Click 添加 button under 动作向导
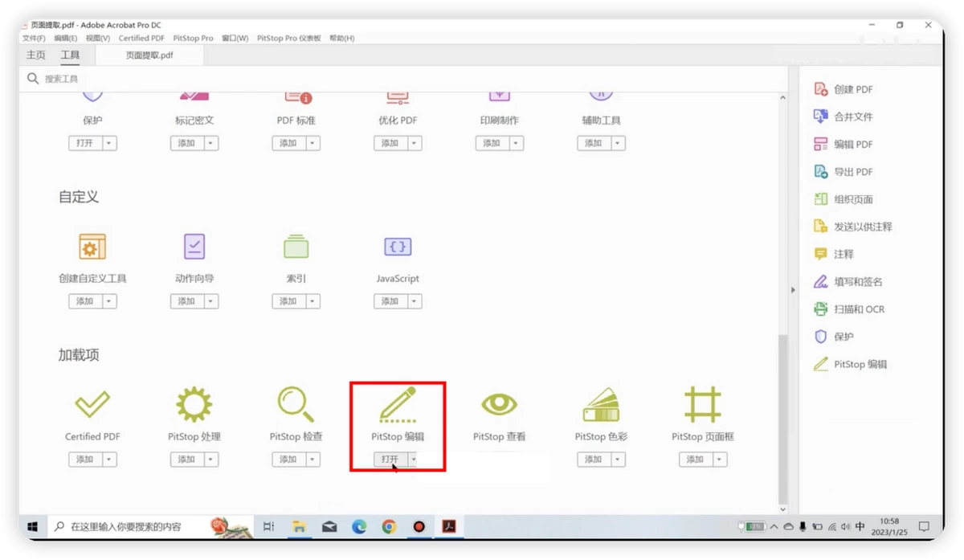Screen dimensions: 964x560 click(x=186, y=301)
